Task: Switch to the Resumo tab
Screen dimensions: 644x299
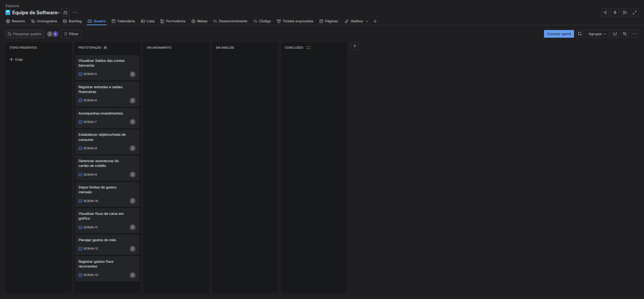Action: point(15,21)
